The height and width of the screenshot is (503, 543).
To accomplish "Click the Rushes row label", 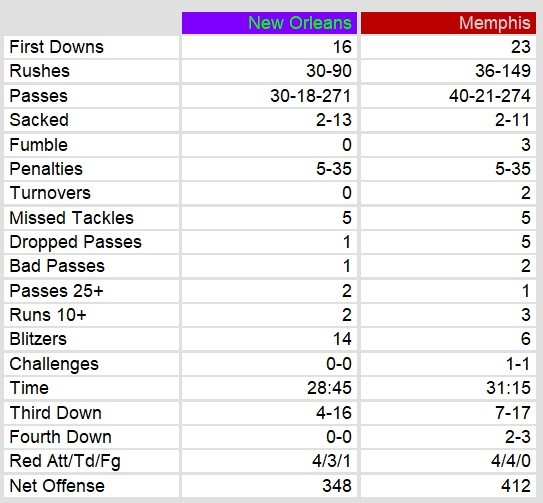I will click(x=39, y=71).
